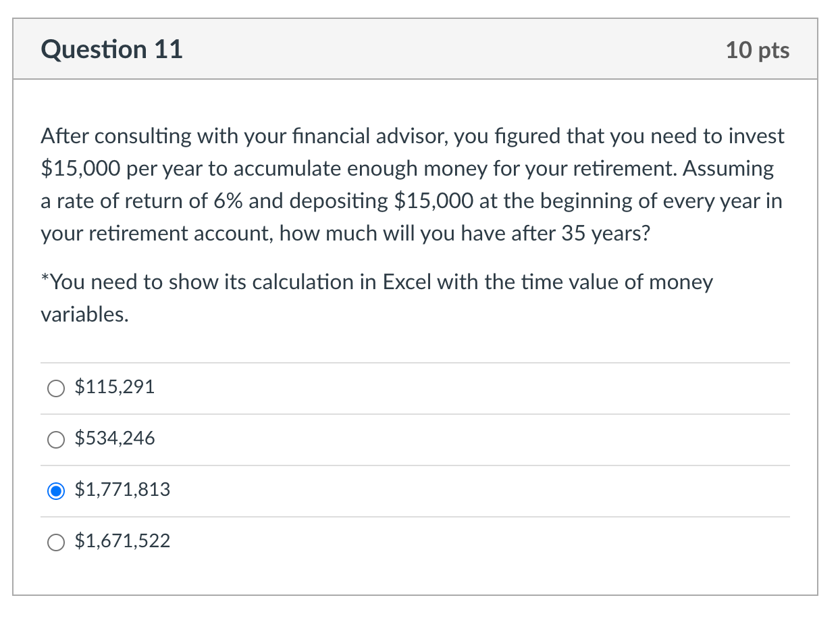Click the Excel instruction note text
This screenshot has width=840, height=631.
377,297
